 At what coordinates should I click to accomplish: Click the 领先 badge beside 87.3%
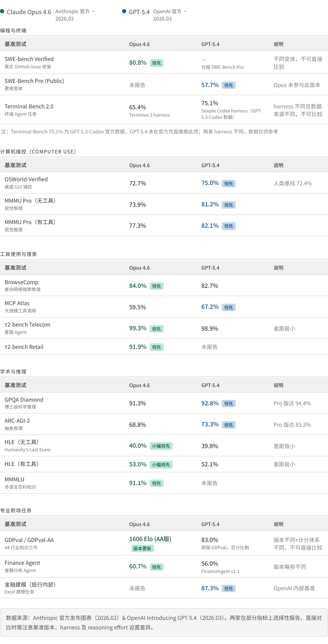228,588
